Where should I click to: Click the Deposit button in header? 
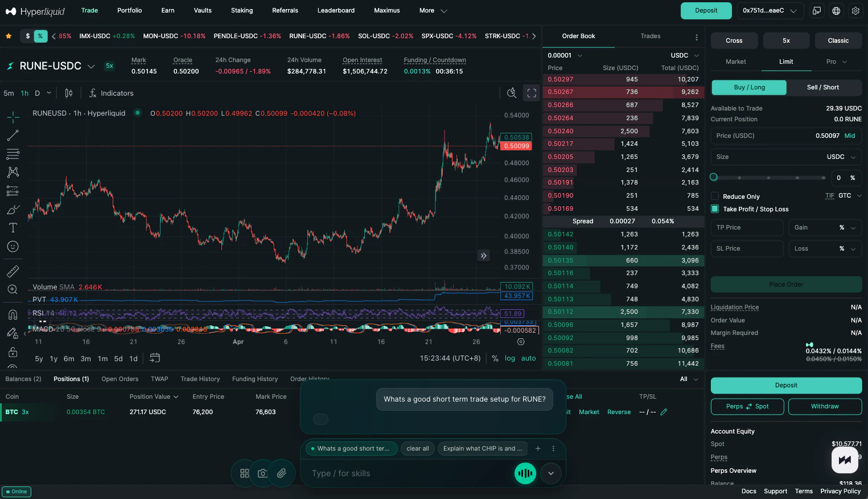point(706,11)
